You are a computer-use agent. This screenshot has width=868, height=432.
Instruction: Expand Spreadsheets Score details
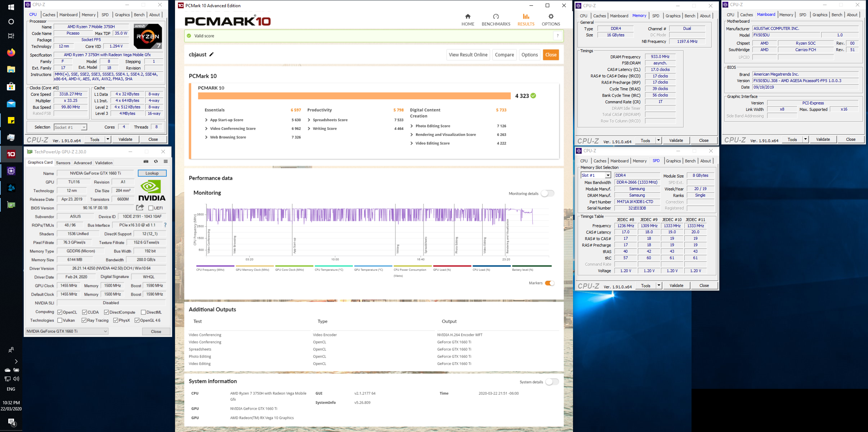pyautogui.click(x=309, y=120)
